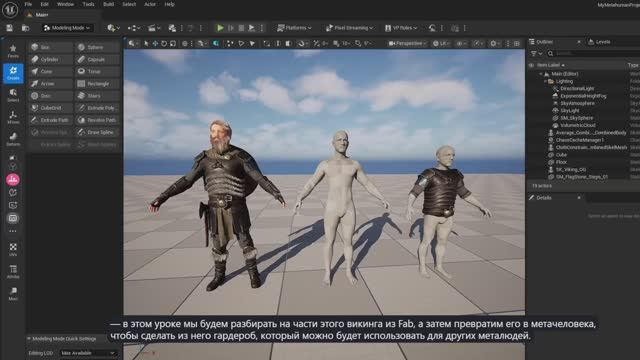
Task: Open the Attribs tool category
Action: (13, 272)
